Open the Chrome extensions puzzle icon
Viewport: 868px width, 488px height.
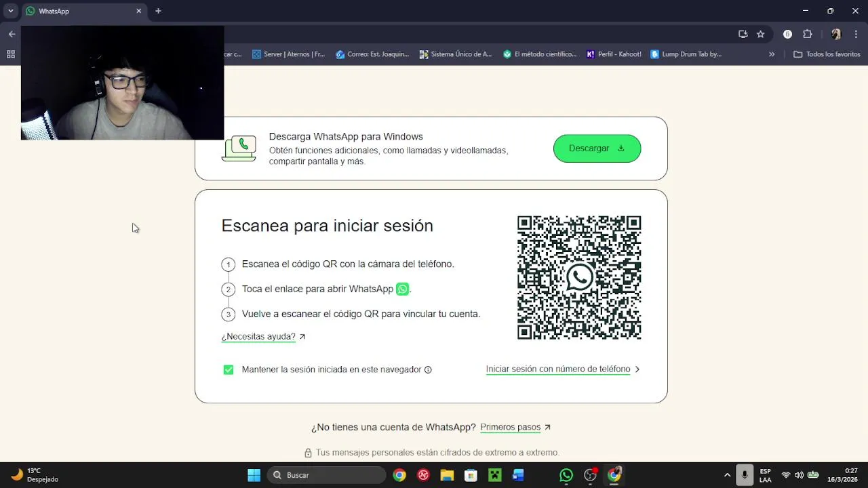[x=807, y=34]
